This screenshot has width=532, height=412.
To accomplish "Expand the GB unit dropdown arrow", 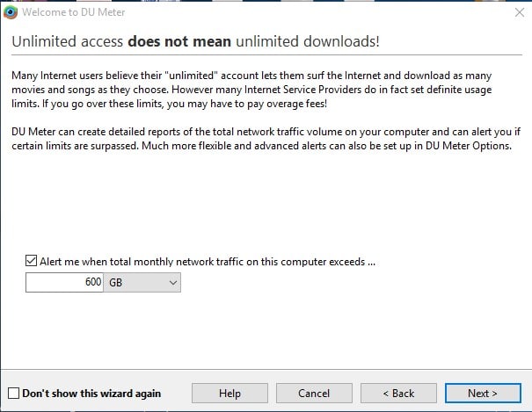I will coord(172,283).
